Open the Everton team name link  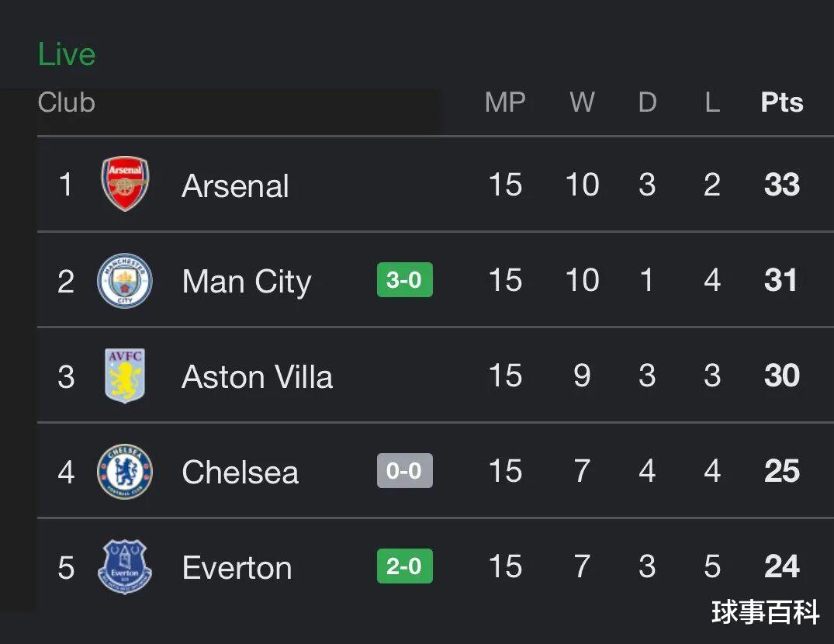click(237, 568)
